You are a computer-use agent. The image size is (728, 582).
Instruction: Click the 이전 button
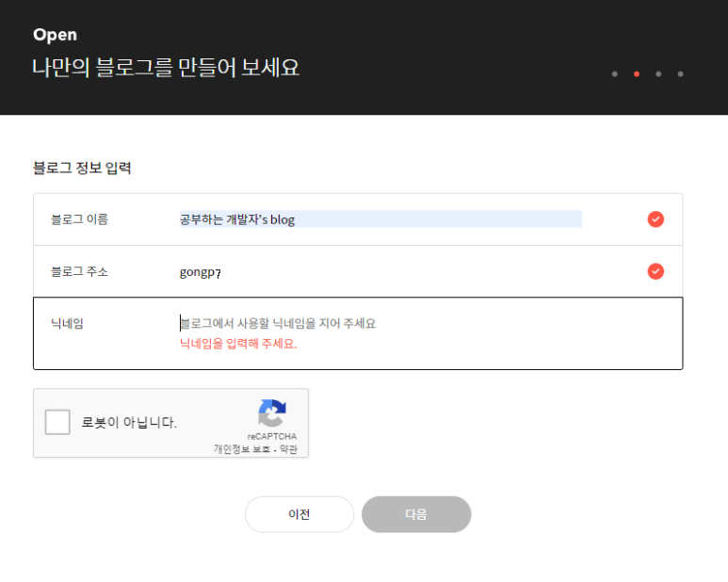pos(299,514)
